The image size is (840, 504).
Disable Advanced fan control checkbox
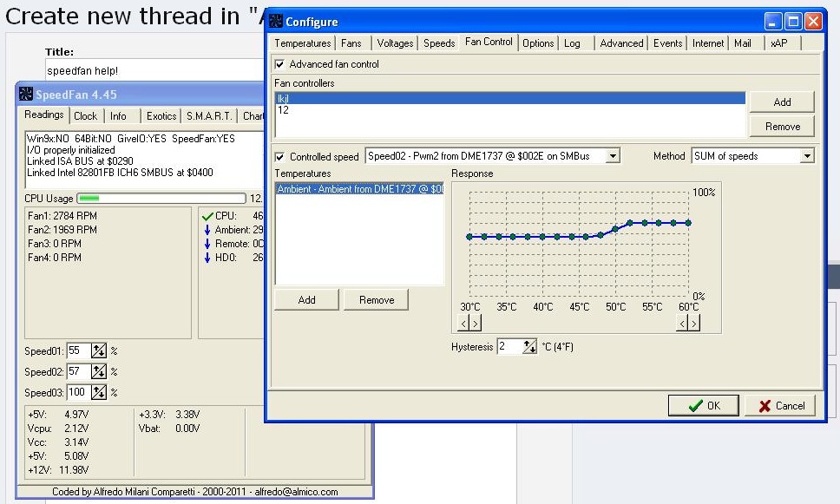(279, 64)
